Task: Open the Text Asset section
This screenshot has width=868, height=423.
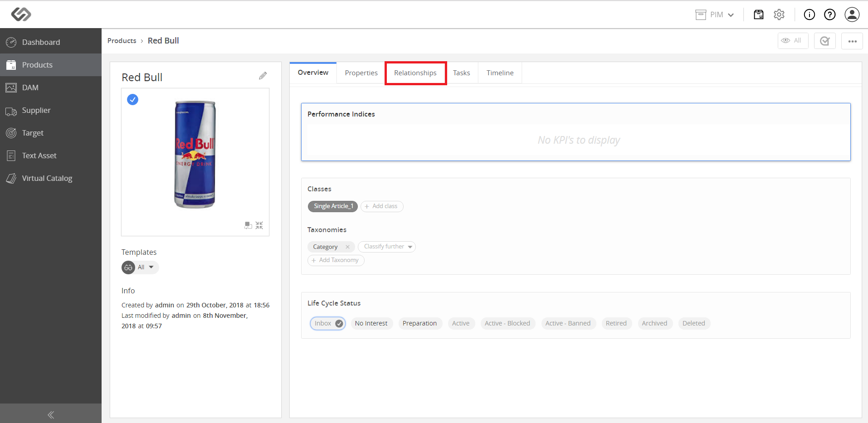Action: tap(51, 156)
